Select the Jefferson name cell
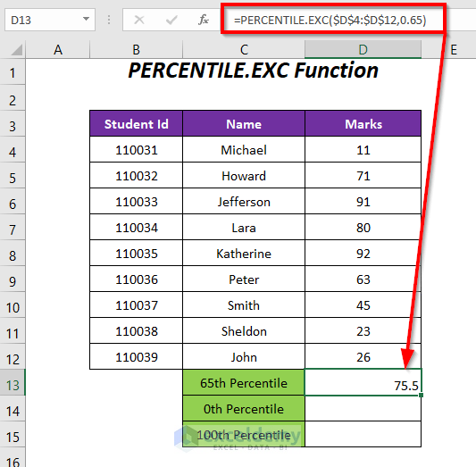 244,202
